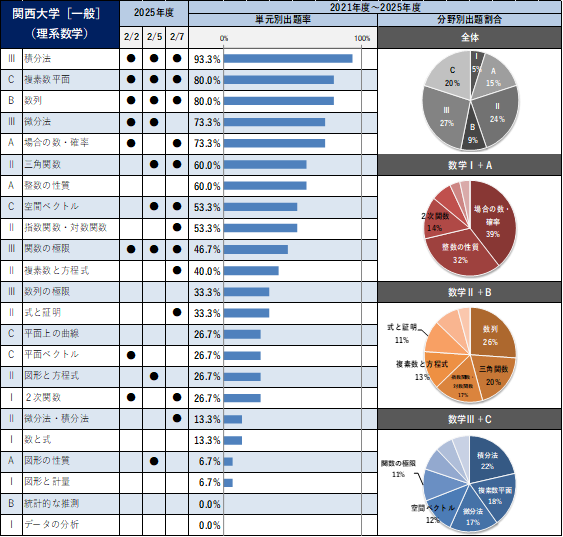Select the 整数の性質 row label in the table

[x=47, y=186]
